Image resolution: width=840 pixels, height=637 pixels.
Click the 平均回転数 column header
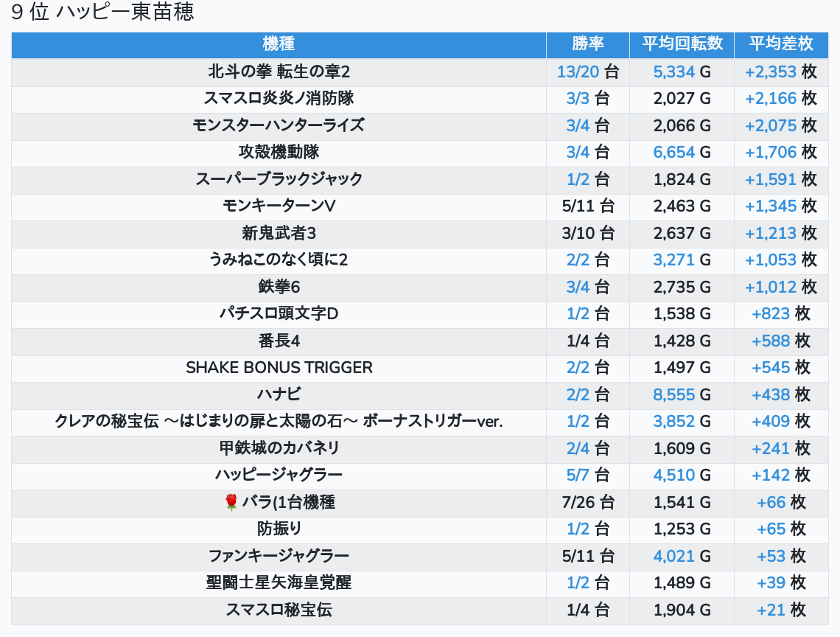pos(682,43)
